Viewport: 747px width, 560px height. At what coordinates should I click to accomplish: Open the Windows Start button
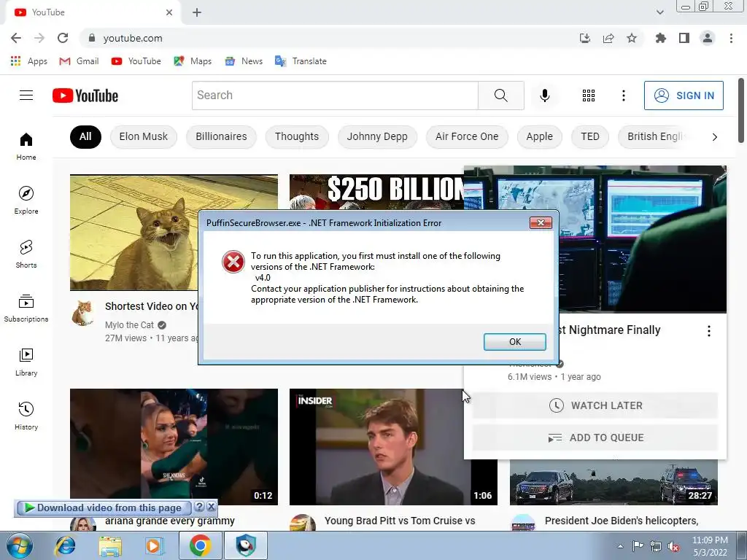click(20, 545)
